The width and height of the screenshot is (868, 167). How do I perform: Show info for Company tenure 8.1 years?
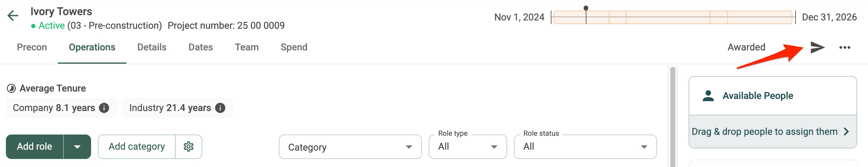coord(104,108)
